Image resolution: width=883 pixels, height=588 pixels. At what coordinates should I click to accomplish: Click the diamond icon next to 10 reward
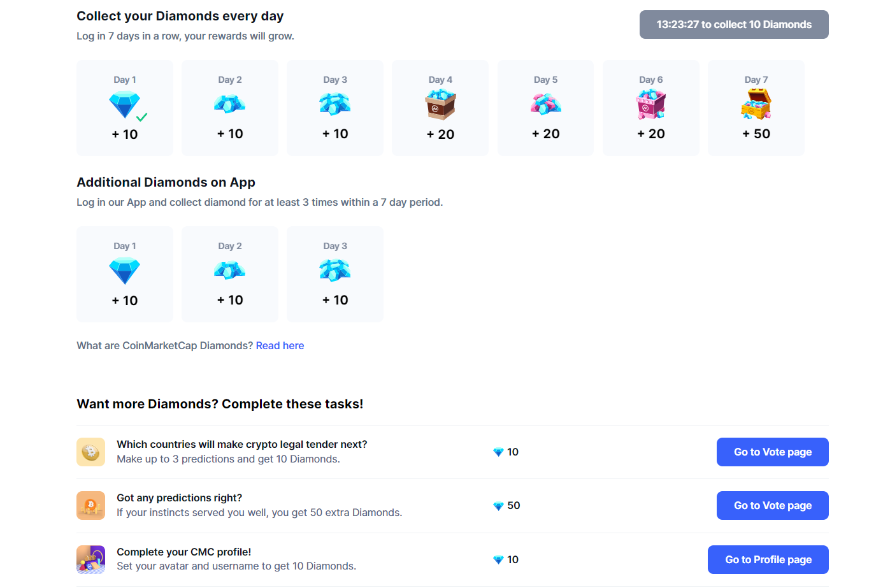click(x=498, y=452)
